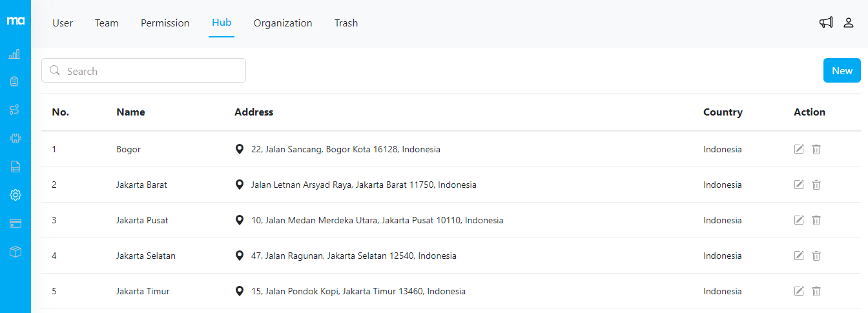Click the credit card billing icon
The height and width of the screenshot is (313, 868).
pos(15,223)
